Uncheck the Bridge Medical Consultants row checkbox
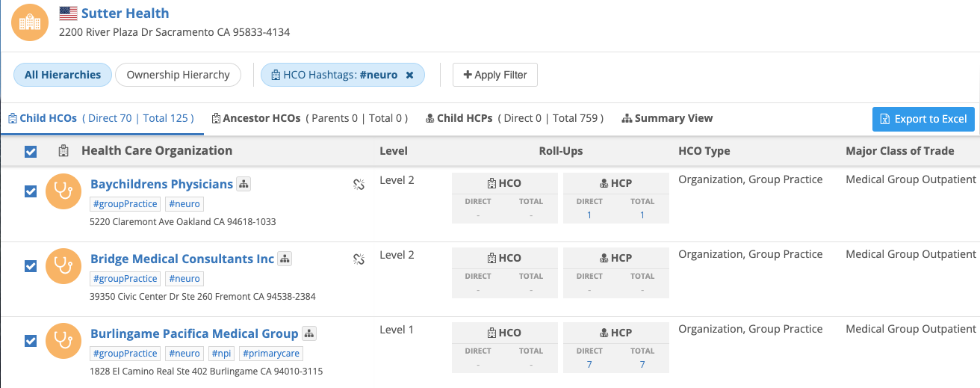Screen dimensions: 980x388 [x=31, y=266]
